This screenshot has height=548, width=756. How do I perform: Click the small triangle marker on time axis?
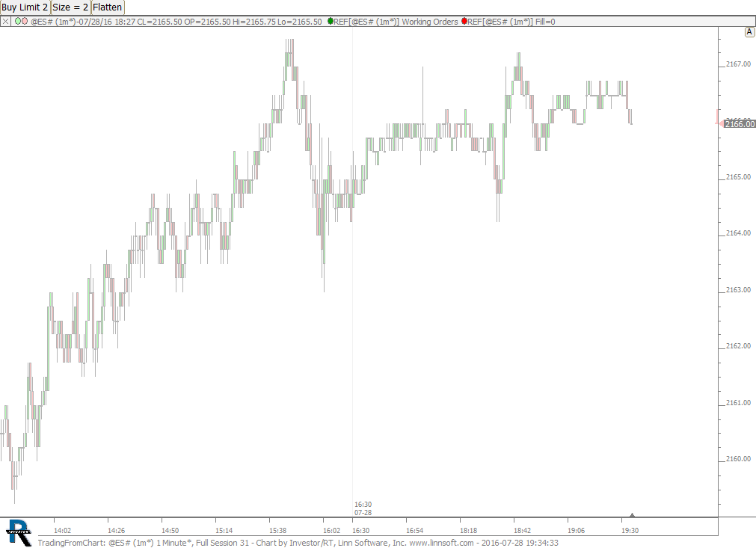pyautogui.click(x=633, y=515)
